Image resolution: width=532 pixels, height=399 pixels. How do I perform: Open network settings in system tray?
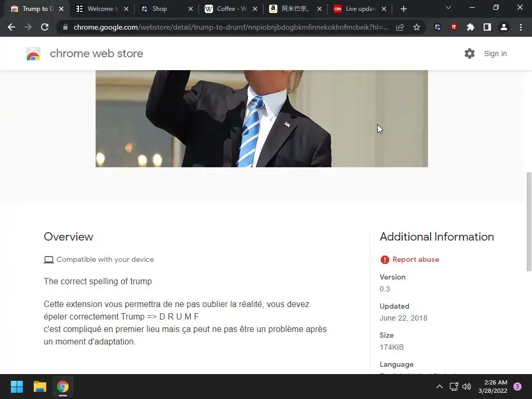pos(454,387)
